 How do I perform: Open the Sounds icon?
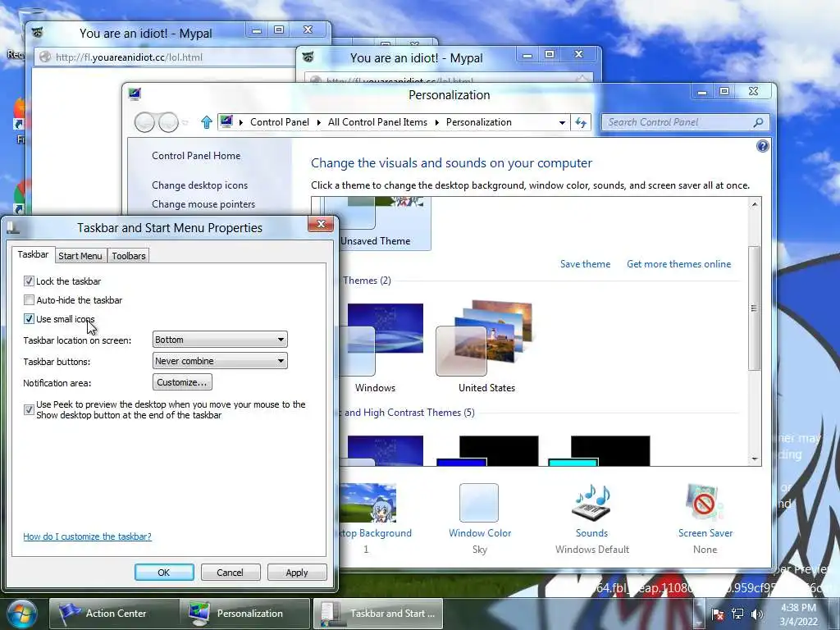pyautogui.click(x=591, y=503)
